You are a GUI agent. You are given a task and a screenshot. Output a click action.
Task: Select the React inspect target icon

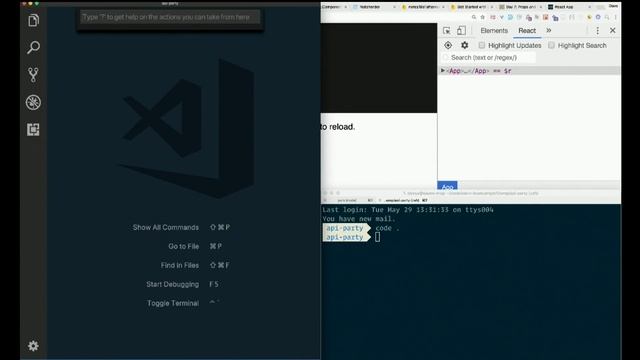448,45
